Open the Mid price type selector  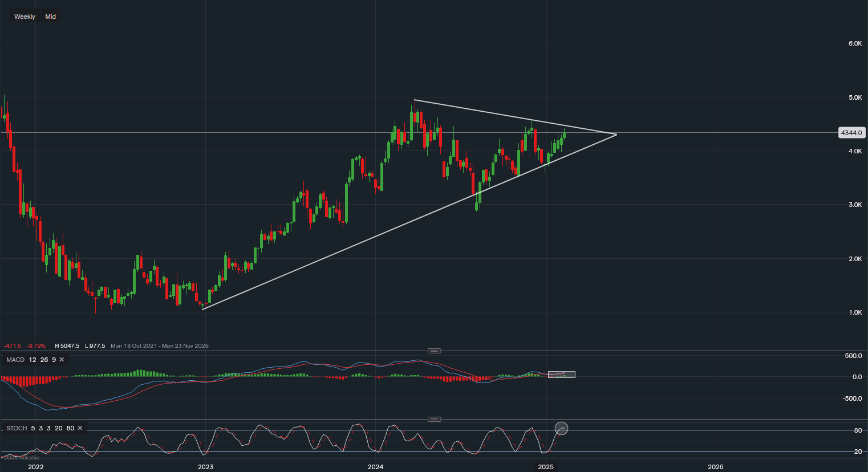(51, 17)
